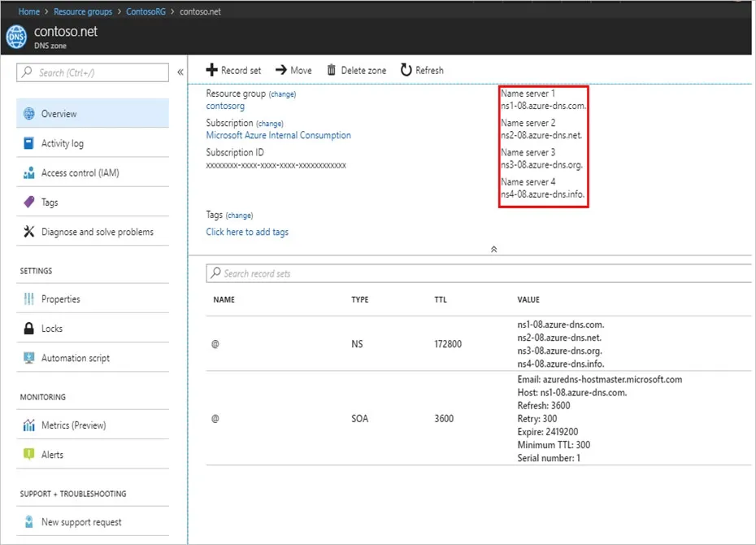Click the plus icon for Record set
The height and width of the screenshot is (545, 756).
tap(211, 70)
